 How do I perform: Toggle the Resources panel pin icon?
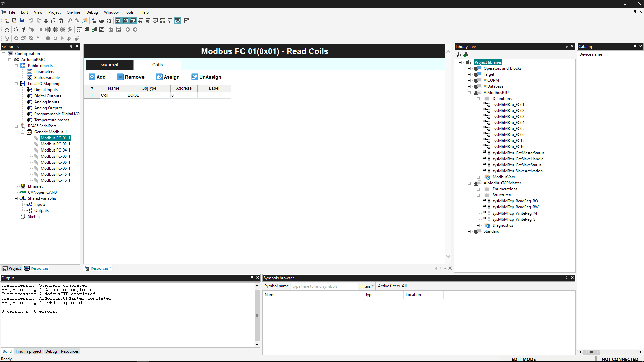(71, 46)
